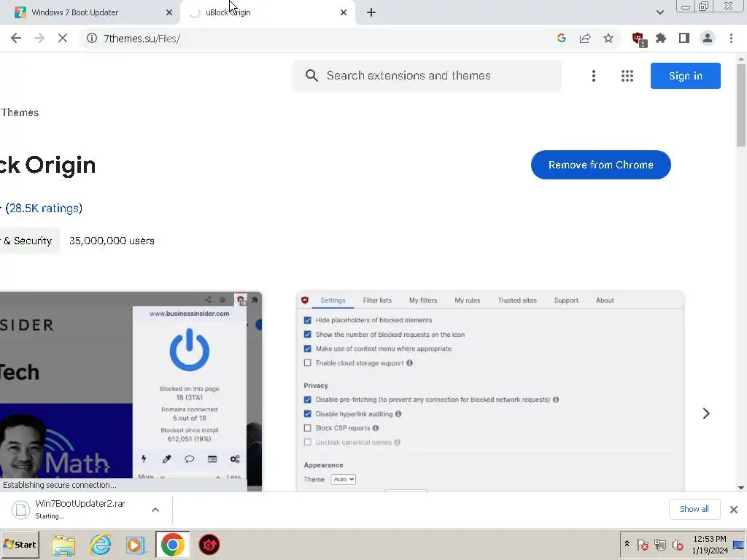Viewport: 747px width, 560px height.
Task: Open Windows Explorer from the taskbar
Action: [x=63, y=545]
